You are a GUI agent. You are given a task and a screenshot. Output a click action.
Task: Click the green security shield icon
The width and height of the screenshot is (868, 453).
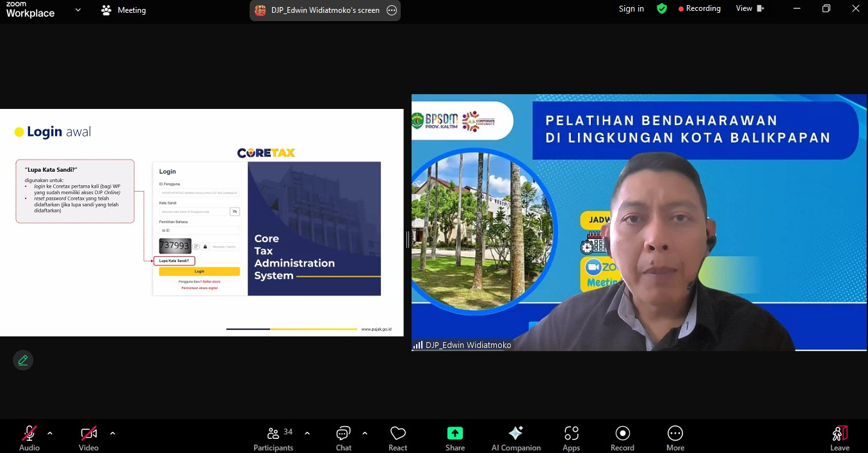coord(662,9)
